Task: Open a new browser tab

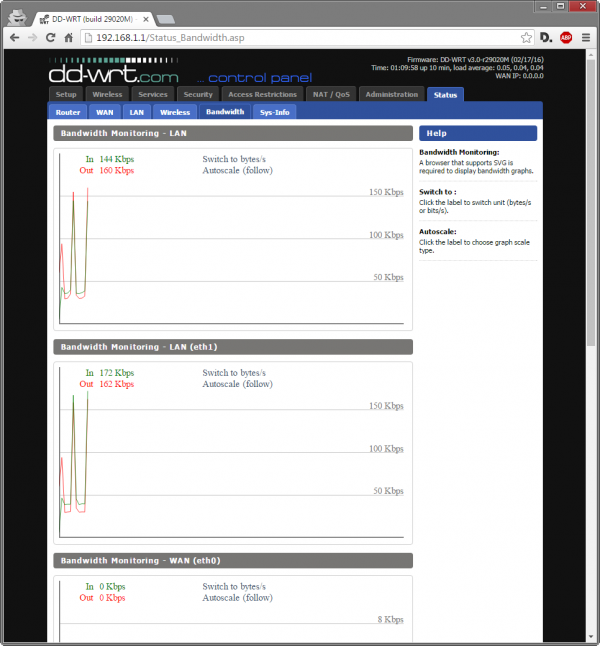Action: coord(166,17)
